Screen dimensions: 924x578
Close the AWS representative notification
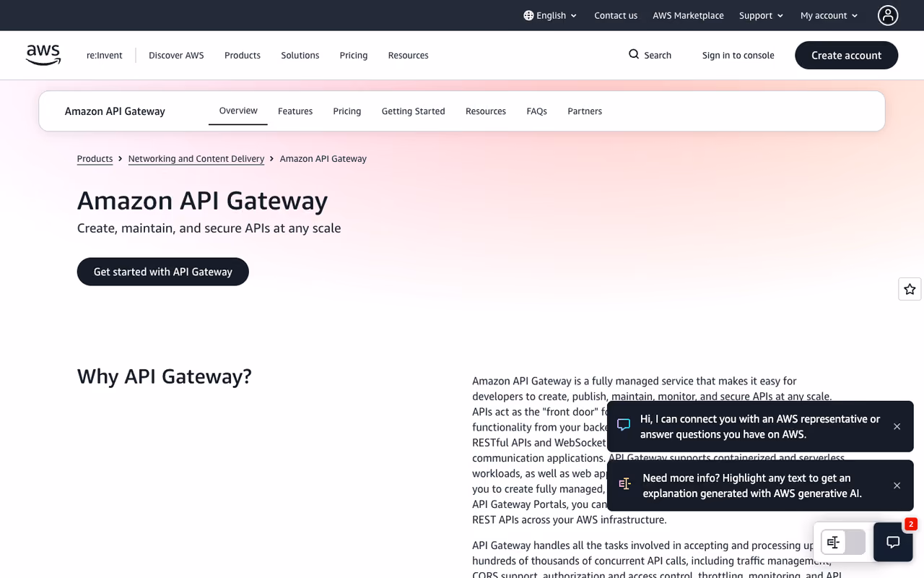tap(897, 426)
